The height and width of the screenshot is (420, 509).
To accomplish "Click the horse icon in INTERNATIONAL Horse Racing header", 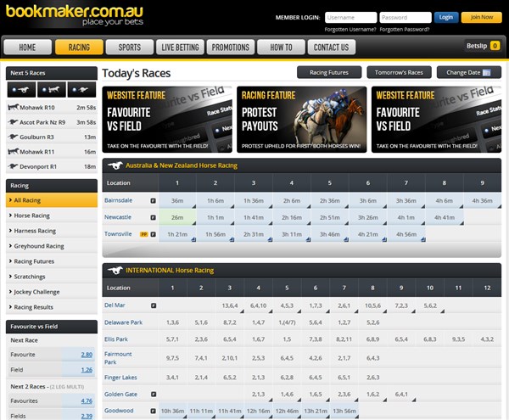I will click(x=115, y=271).
